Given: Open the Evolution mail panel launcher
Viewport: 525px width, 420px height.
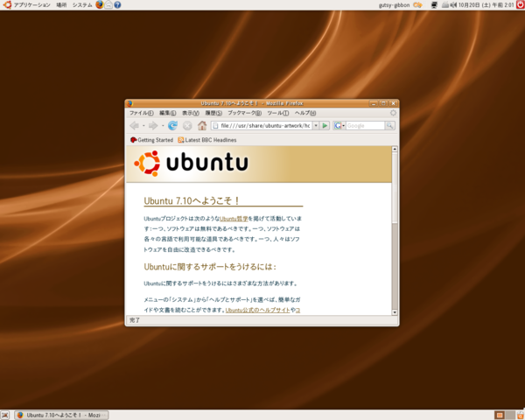Looking at the screenshot, I should click(x=108, y=4).
